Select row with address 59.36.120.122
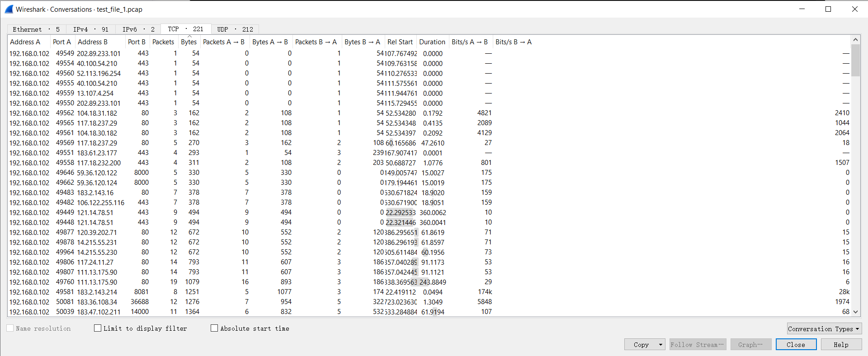Viewport: 868px width, 356px height. (429, 173)
